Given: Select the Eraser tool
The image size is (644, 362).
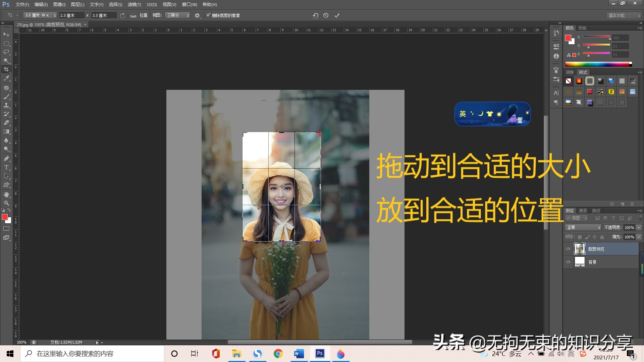Looking at the screenshot, I should tap(6, 122).
